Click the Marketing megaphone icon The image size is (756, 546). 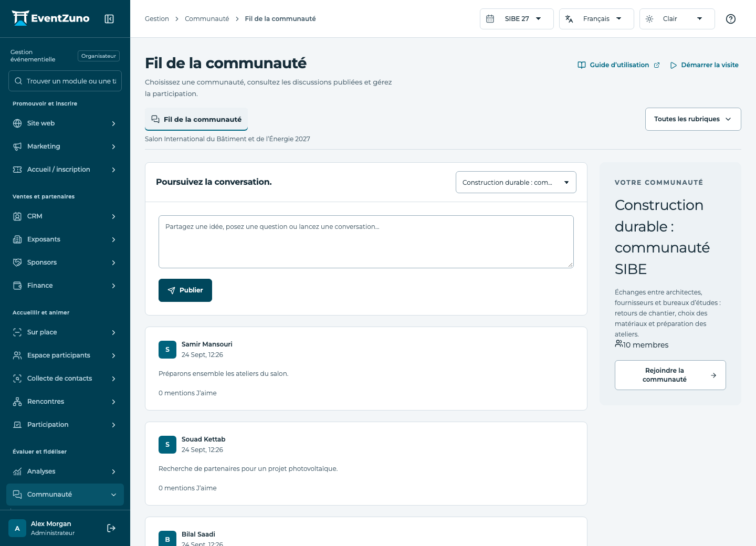[17, 146]
